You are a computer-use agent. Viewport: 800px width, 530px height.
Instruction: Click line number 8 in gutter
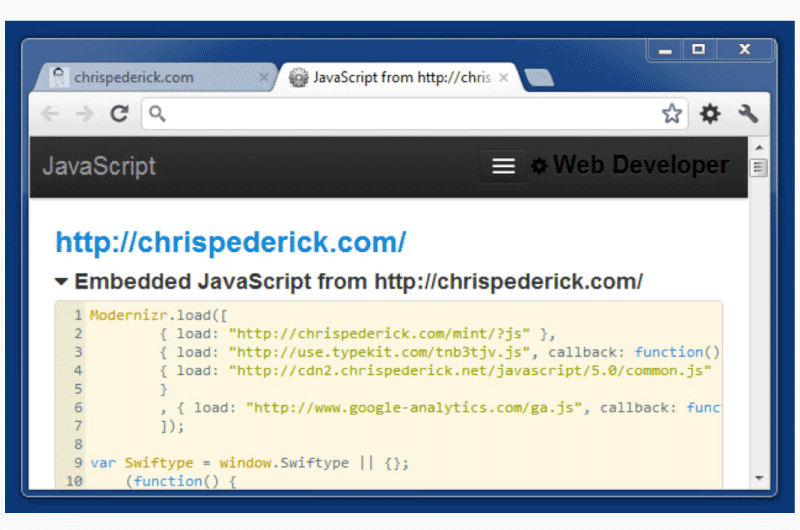coord(78,444)
